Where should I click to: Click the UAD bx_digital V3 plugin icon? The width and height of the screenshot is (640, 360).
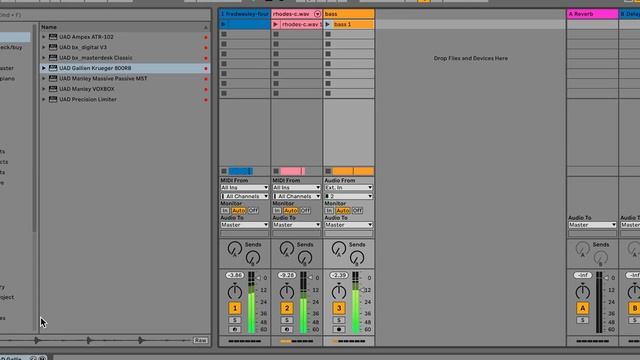pos(53,47)
